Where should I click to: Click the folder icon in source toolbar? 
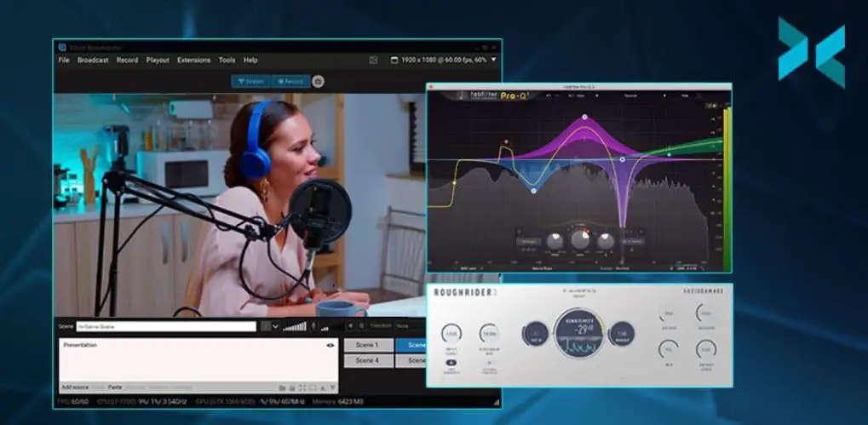tap(282, 388)
